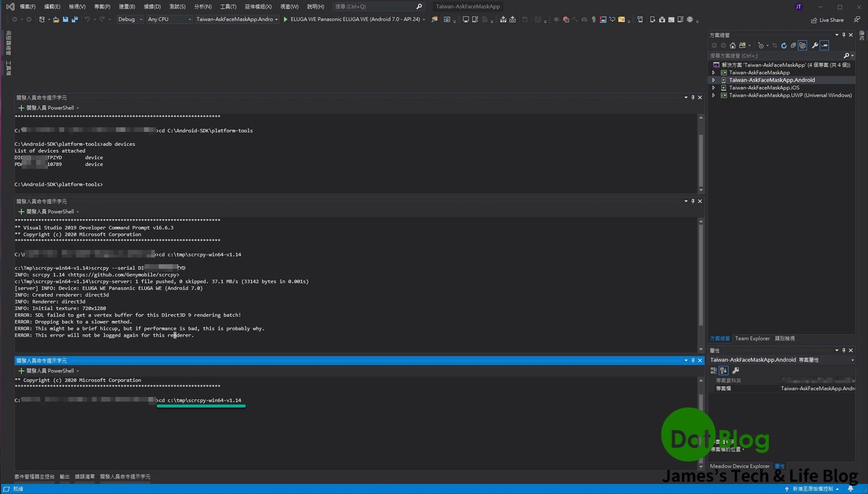The height and width of the screenshot is (494, 868).
Task: Click the terminal console toolbar icon
Action: point(671,19)
